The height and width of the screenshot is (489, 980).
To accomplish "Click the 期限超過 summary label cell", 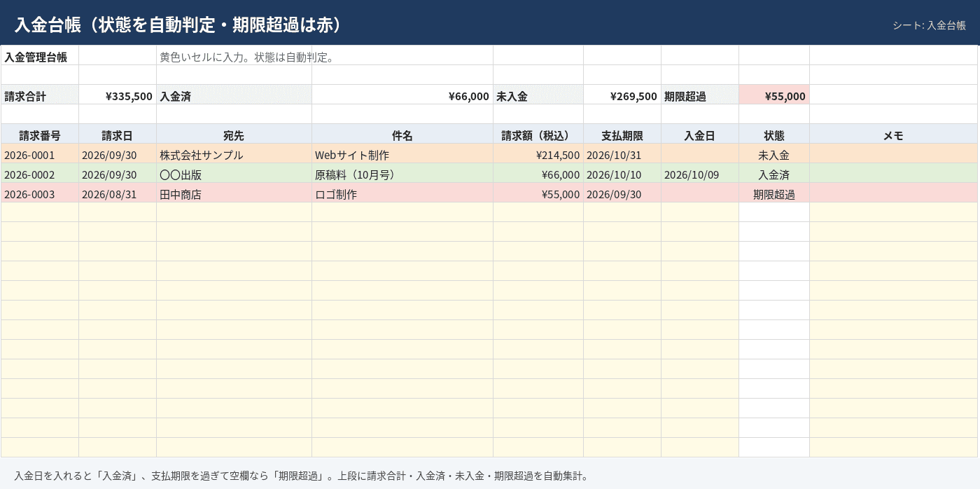I will coord(700,95).
